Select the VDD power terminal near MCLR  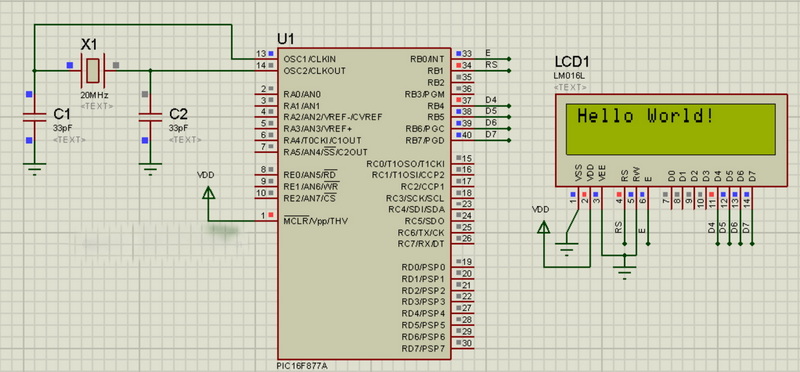208,193
